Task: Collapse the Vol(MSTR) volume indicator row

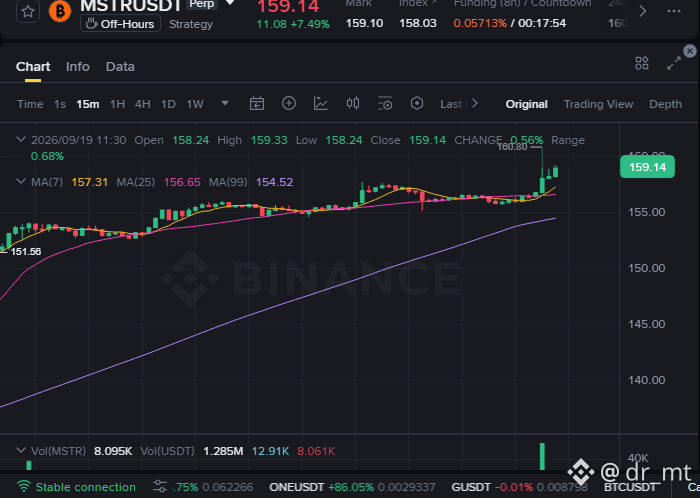Action: pos(21,450)
